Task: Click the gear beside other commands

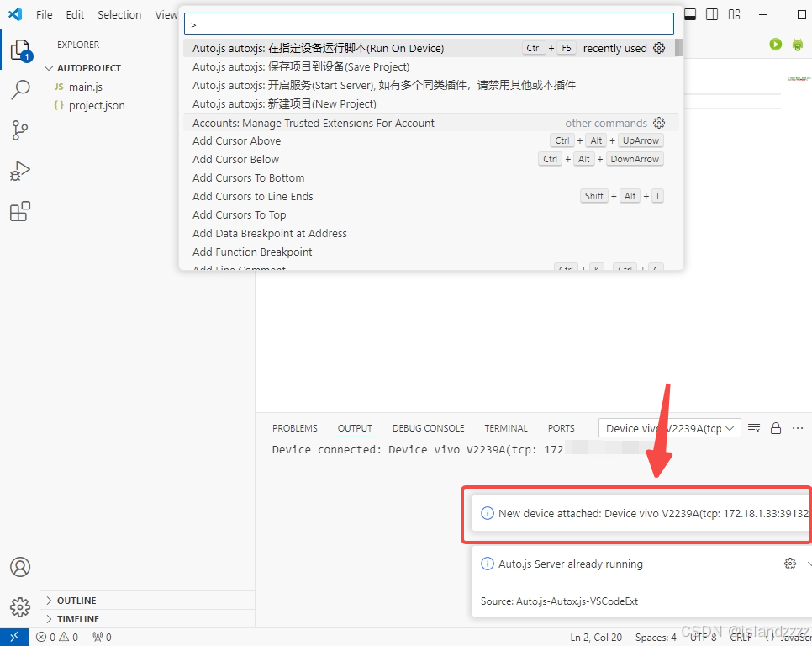Action: [659, 123]
